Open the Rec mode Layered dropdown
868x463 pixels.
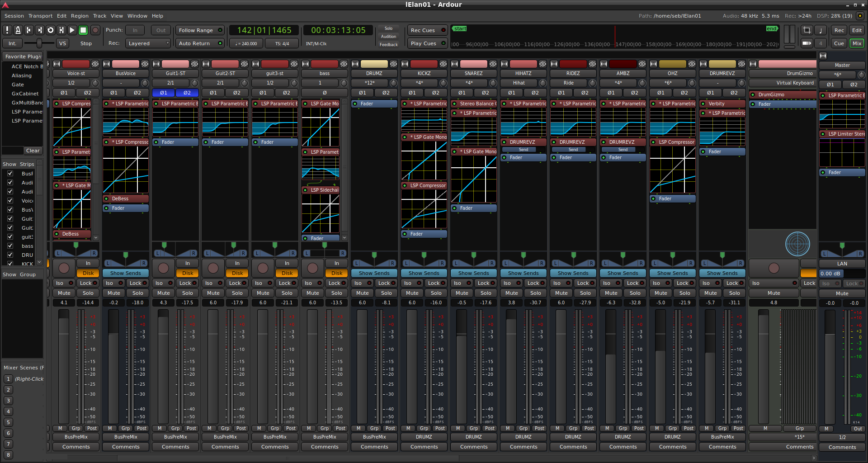coord(148,43)
